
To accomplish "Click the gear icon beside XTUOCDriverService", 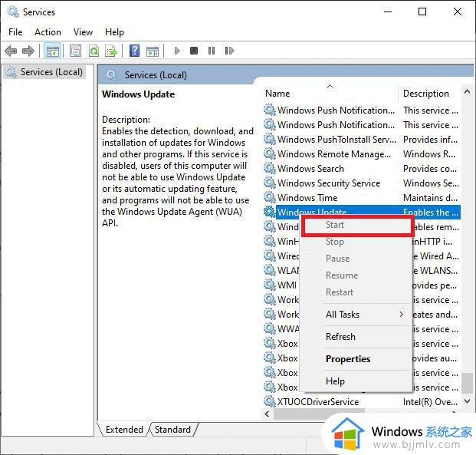I will [x=269, y=401].
